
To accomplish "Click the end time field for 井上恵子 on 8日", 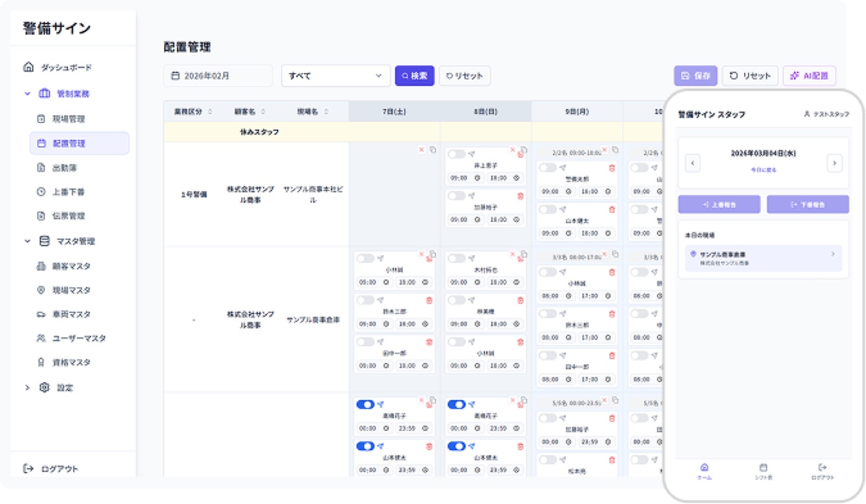I will coord(505,177).
